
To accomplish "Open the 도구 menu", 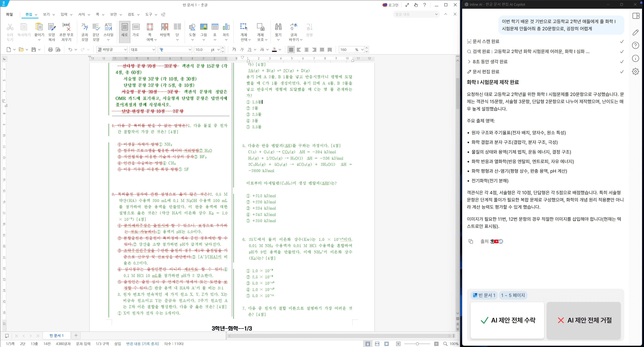I will click(x=148, y=14).
